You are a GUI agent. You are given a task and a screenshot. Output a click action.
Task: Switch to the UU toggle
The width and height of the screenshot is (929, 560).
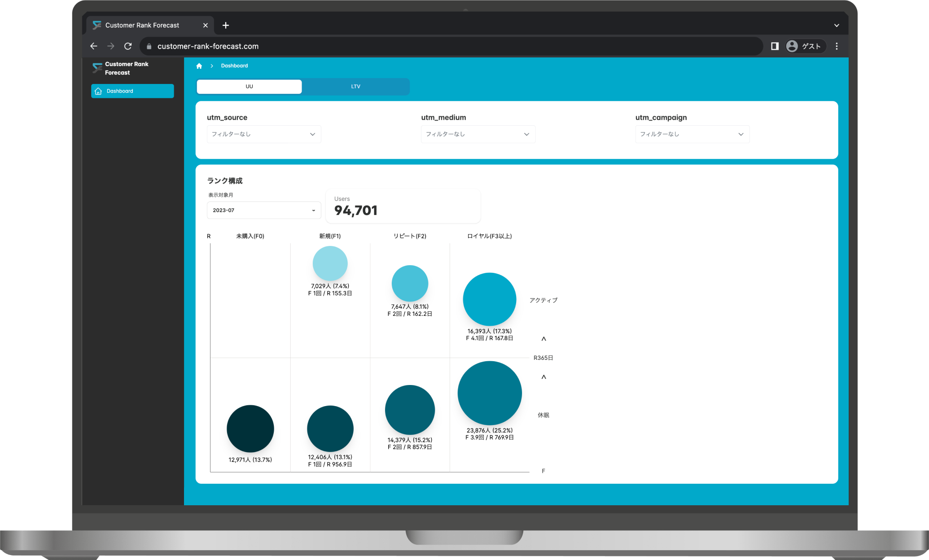click(249, 87)
